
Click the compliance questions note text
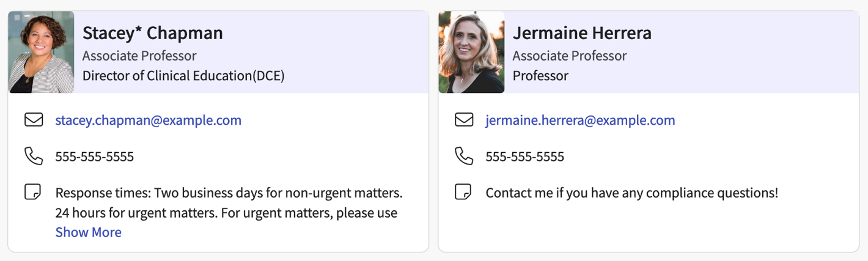[631, 193]
